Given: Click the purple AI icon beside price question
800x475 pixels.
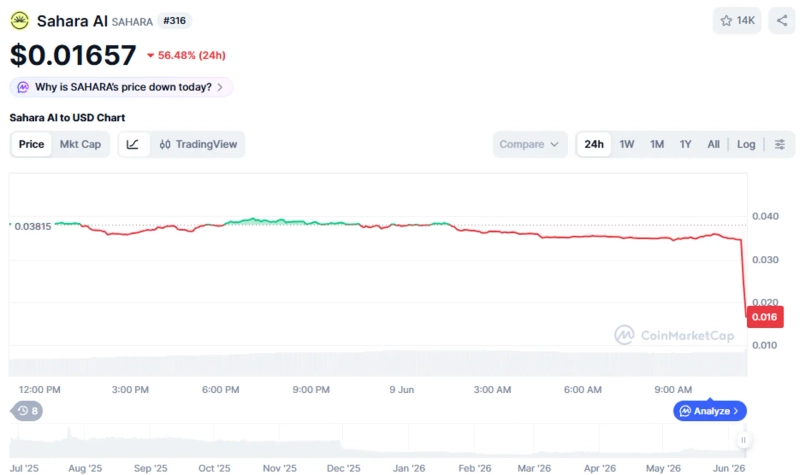Looking at the screenshot, I should (23, 87).
